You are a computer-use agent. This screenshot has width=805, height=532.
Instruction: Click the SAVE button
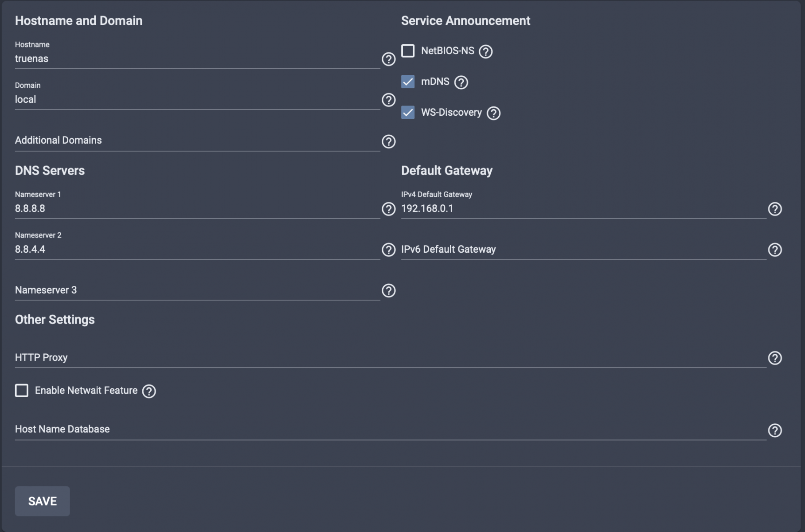pyautogui.click(x=43, y=501)
